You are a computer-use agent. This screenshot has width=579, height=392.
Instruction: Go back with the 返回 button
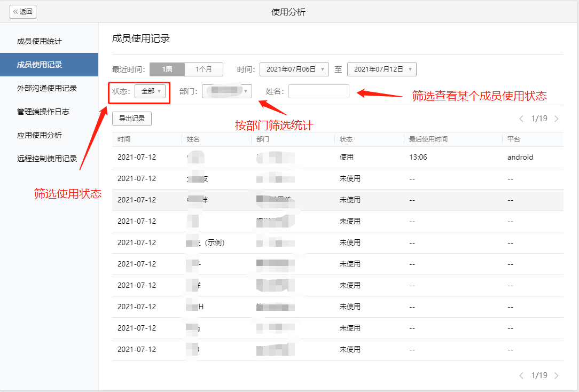click(x=23, y=12)
